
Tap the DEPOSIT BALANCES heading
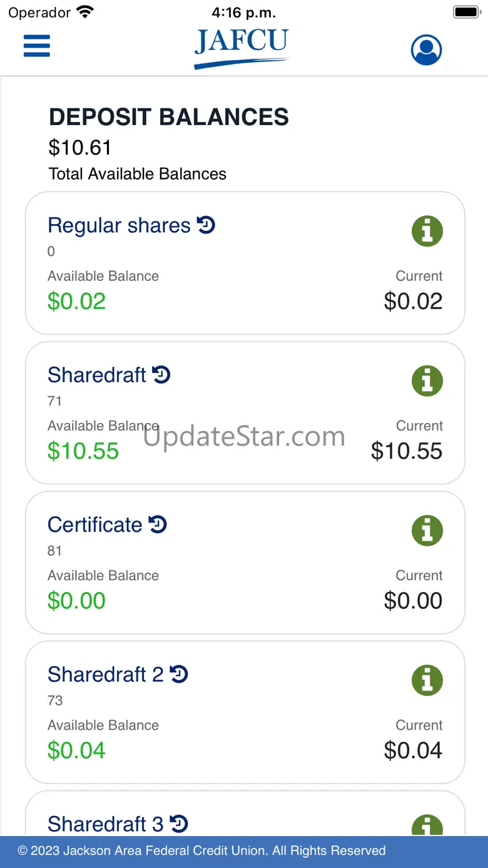click(169, 117)
